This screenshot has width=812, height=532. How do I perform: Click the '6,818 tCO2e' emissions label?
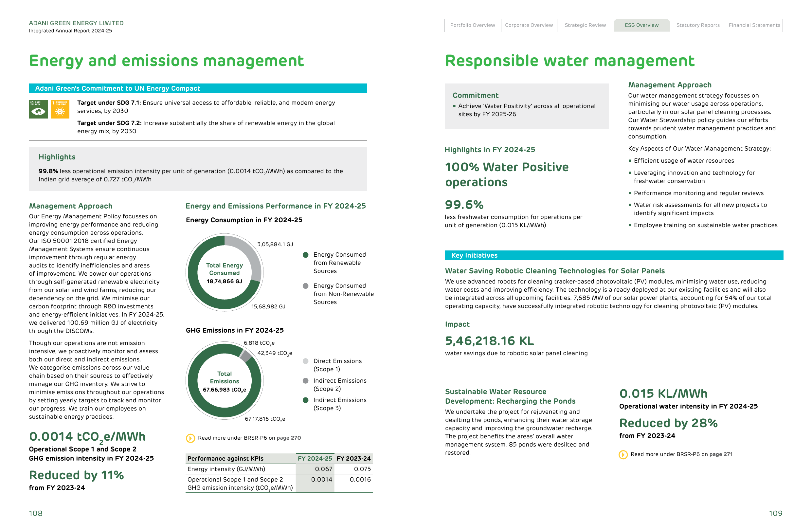(259, 343)
